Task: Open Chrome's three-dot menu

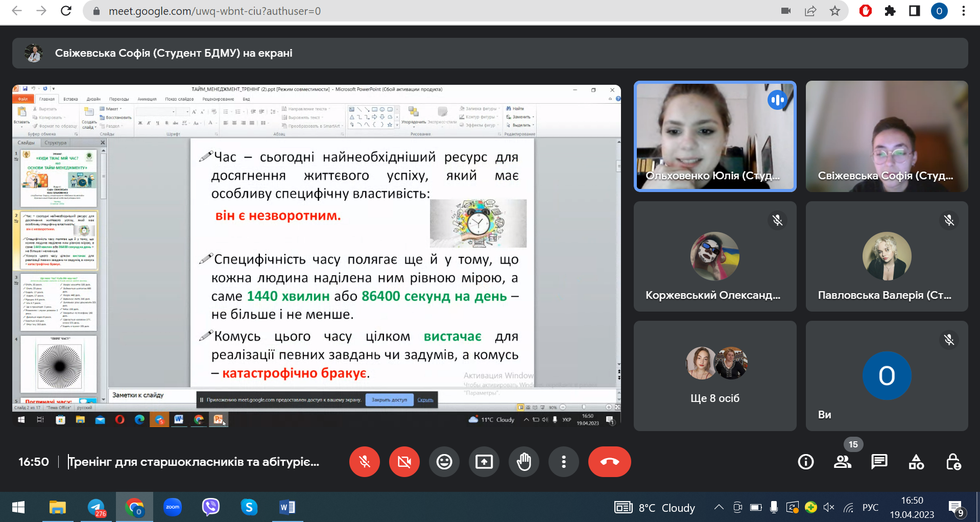Action: [x=964, y=11]
